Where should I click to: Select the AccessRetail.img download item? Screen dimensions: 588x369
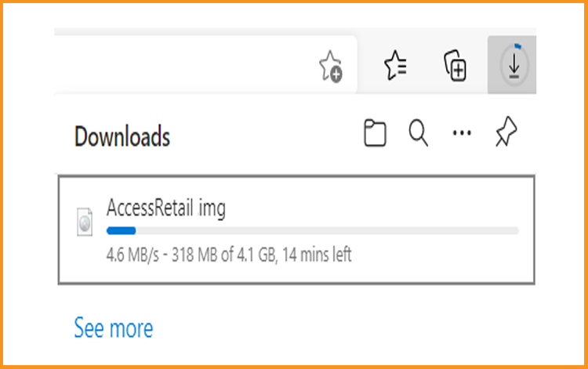[296, 230]
